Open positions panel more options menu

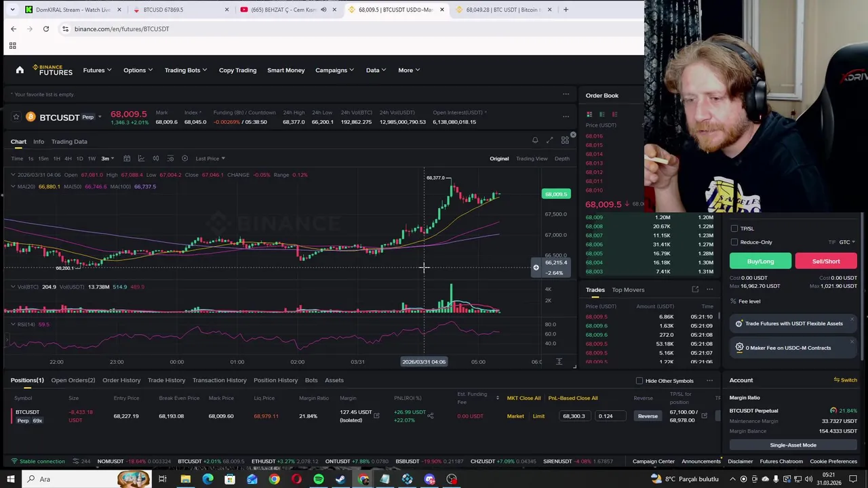pos(709,380)
